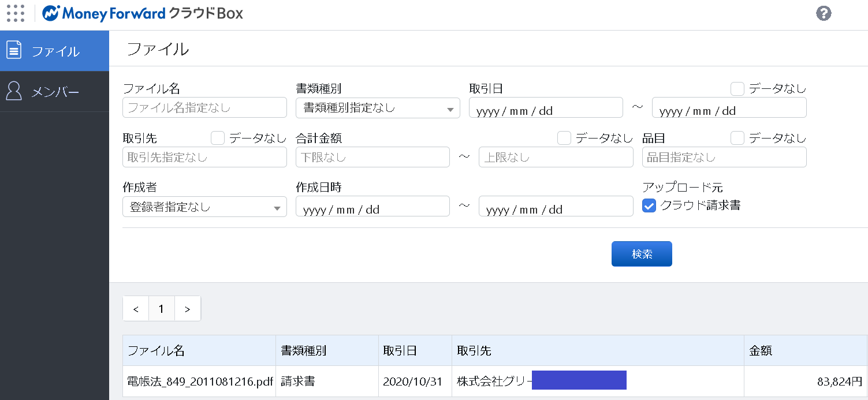Focus the ファイル名 text input
Viewport: 868px width, 400px height.
(204, 108)
